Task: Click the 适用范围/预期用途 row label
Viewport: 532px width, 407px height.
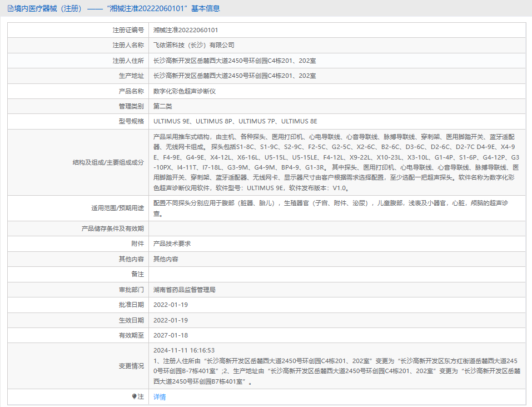Action: coord(117,209)
